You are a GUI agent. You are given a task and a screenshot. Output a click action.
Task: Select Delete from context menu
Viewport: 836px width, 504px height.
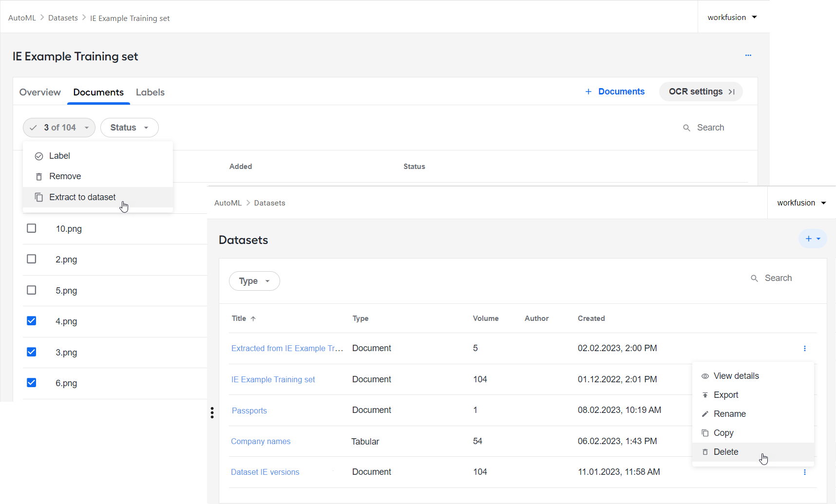click(753, 452)
